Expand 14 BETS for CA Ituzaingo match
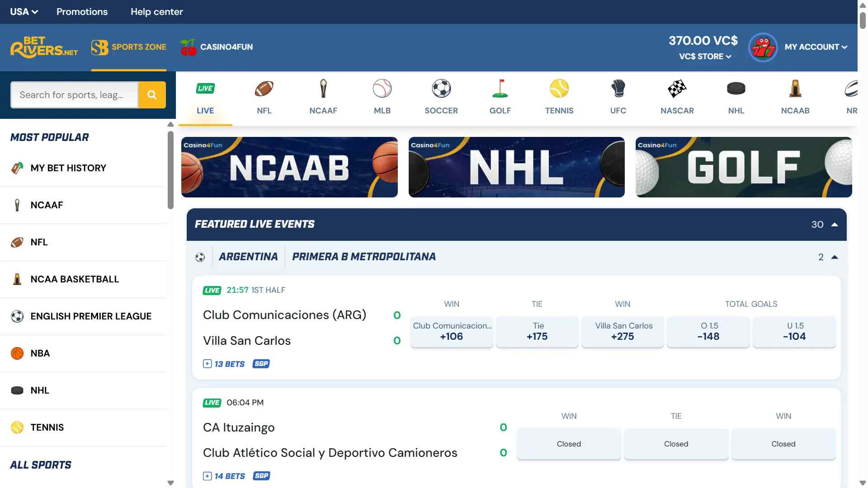 pyautogui.click(x=224, y=476)
